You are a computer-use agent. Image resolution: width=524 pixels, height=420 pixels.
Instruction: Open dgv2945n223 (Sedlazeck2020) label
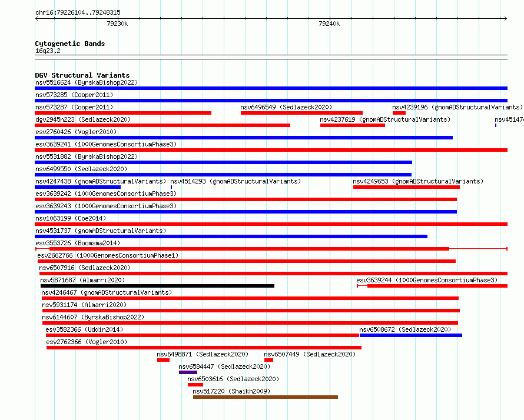pos(83,119)
